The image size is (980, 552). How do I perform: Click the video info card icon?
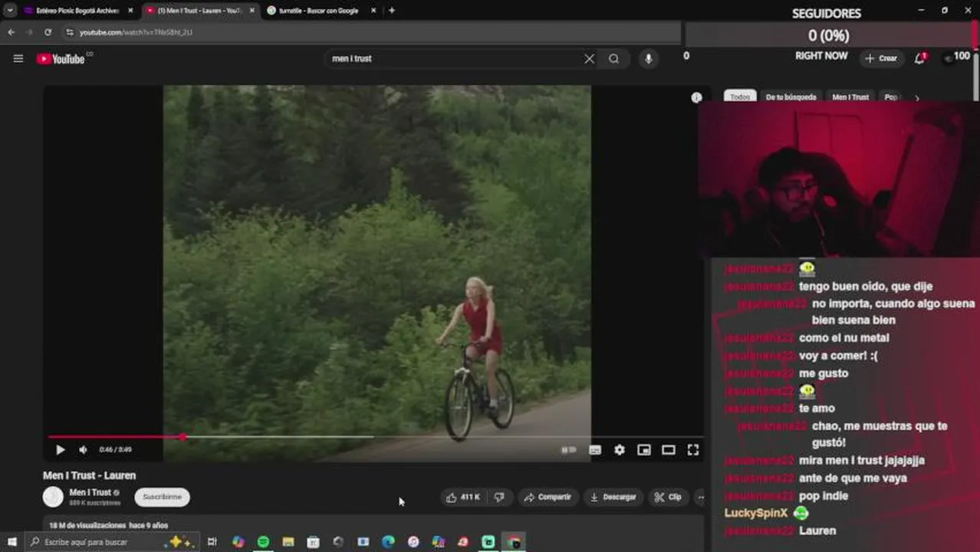[696, 97]
